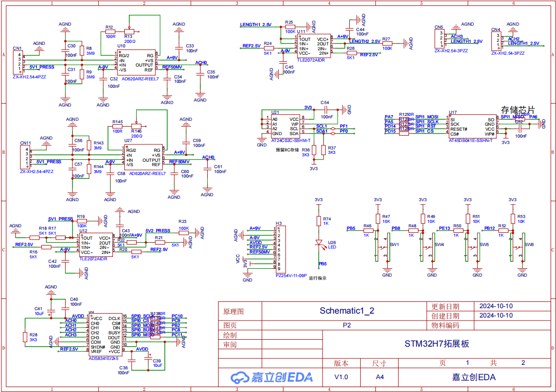
Task: Click the U11 TLE2072AIDR op-amp symbol
Action: 314,46
